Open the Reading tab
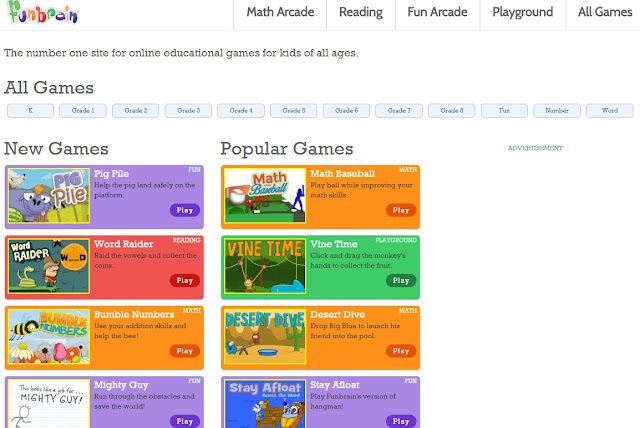This screenshot has width=640, height=428. 361,13
